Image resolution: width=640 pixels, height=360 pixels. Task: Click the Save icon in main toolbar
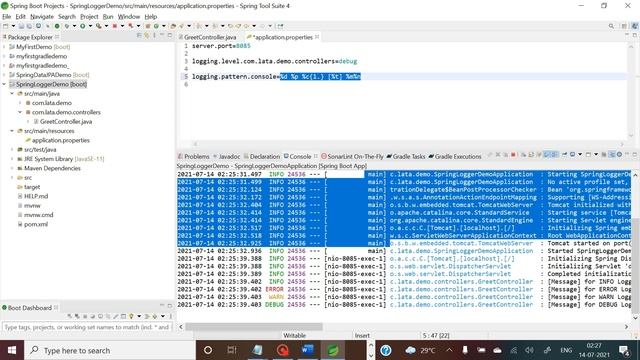coord(21,26)
